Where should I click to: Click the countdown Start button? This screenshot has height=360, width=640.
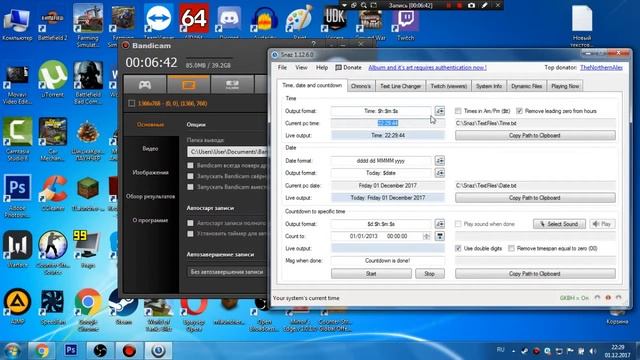371,274
